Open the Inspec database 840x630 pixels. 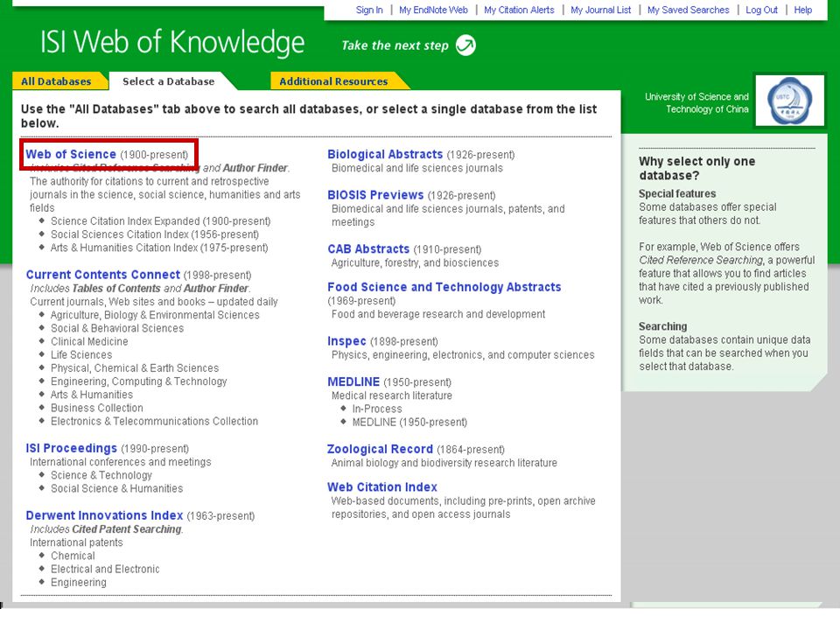coord(346,341)
